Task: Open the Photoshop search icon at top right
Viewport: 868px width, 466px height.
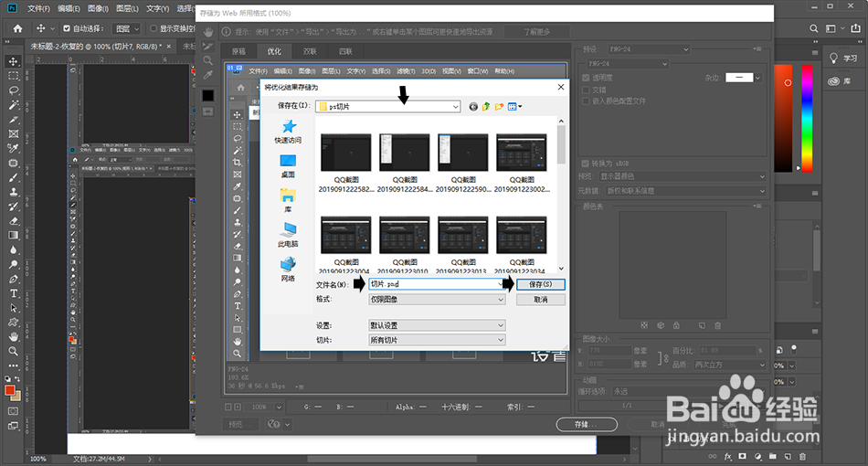Action: [x=814, y=28]
